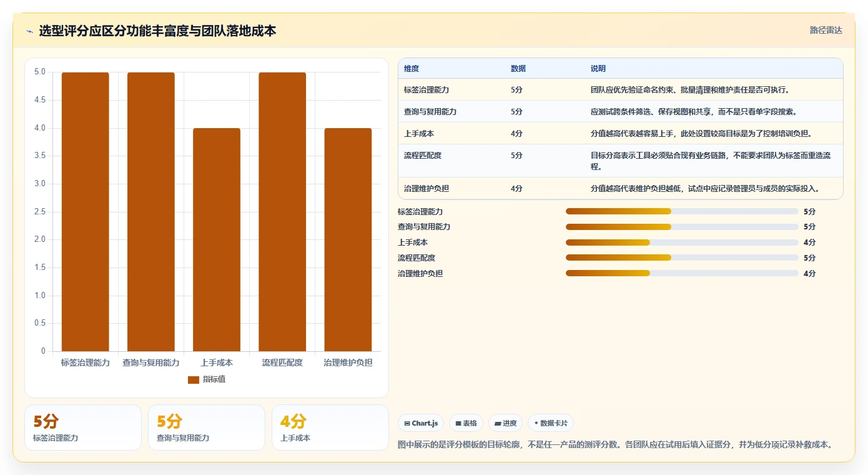
Task: Click the 查询与复用能力 cell in the table
Action: (x=430, y=111)
